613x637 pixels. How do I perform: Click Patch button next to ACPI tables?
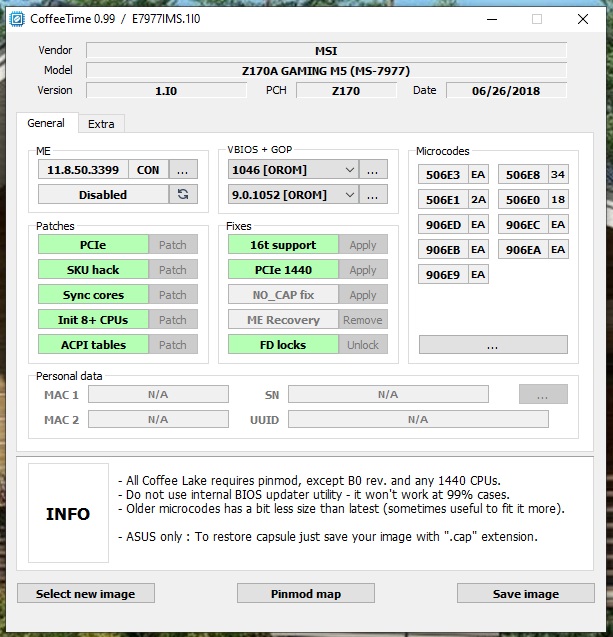click(173, 344)
